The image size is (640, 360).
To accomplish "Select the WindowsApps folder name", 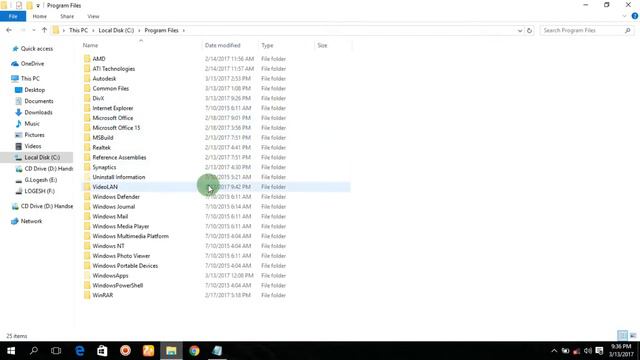I will coord(110,276).
